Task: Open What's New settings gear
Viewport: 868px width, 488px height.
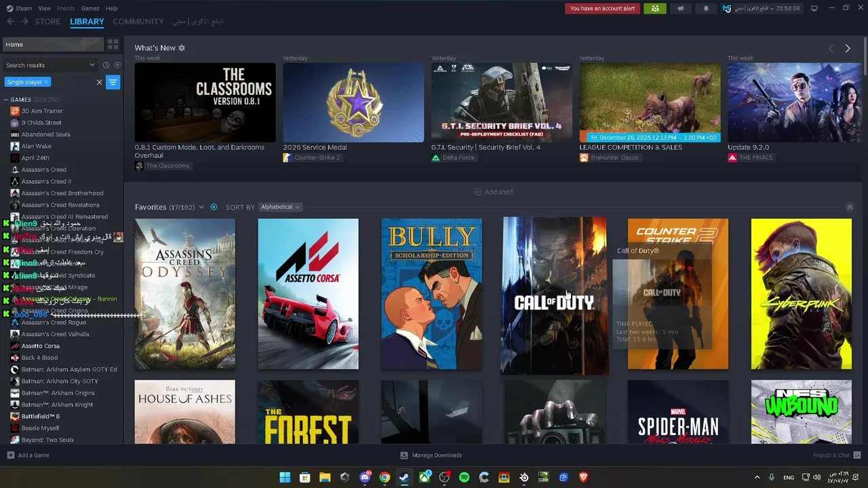Action: point(182,48)
